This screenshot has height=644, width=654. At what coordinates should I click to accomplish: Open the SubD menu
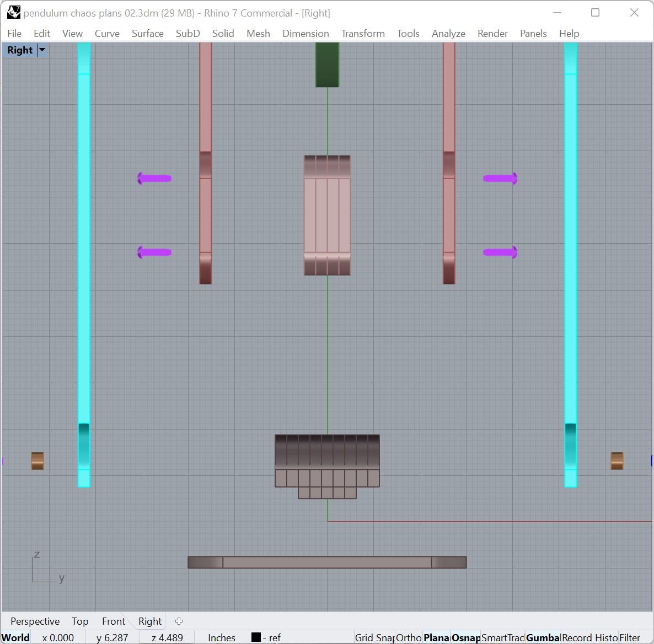pyautogui.click(x=187, y=34)
